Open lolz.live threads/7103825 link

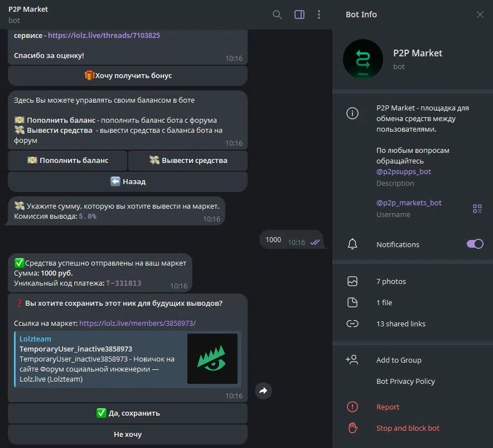pos(104,35)
